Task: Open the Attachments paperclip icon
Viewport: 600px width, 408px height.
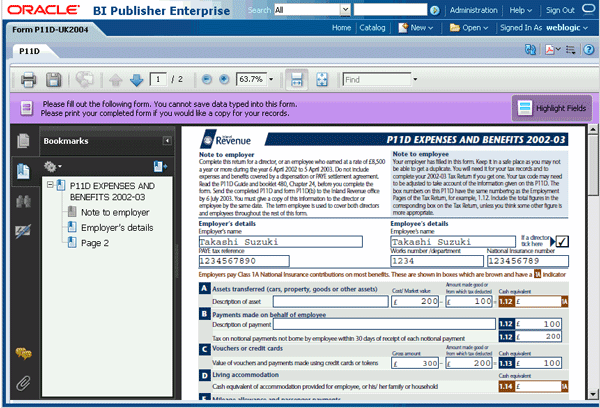Action: tap(24, 383)
